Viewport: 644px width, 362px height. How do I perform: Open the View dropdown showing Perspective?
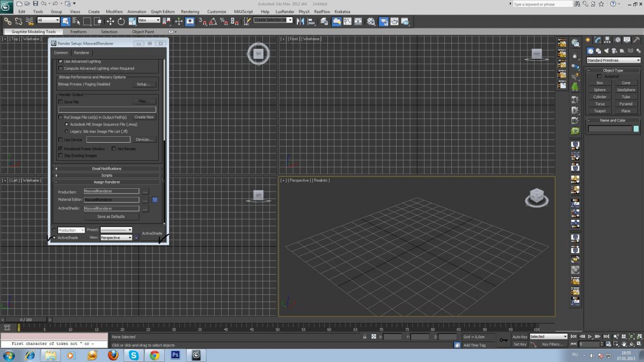click(116, 238)
